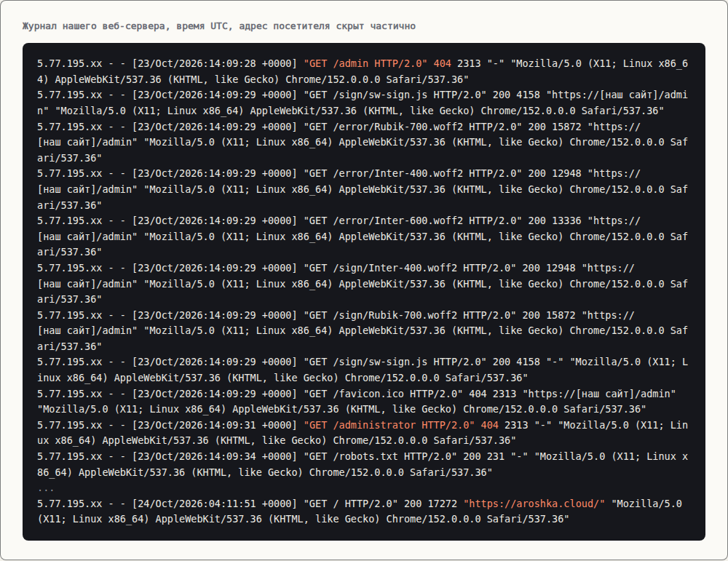
Task: Click the response size "17272"
Action: point(443,504)
